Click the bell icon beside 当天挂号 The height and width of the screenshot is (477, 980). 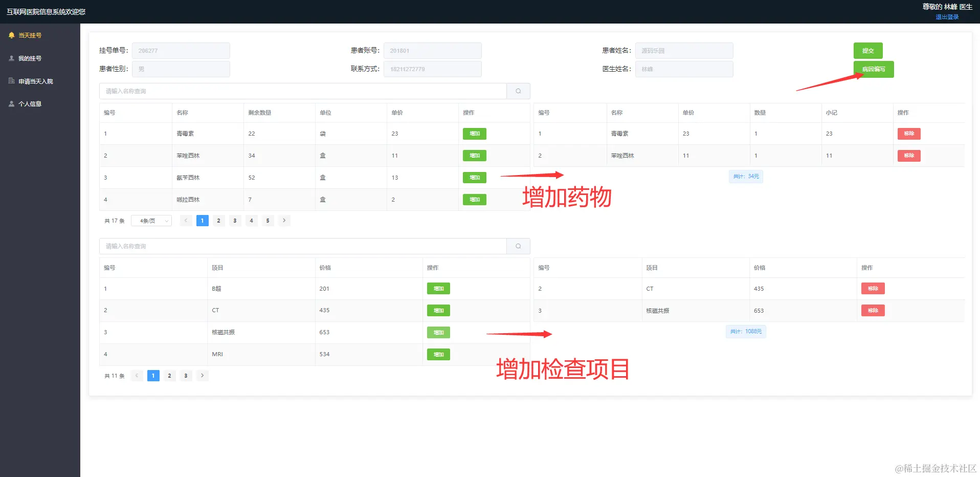[11, 35]
